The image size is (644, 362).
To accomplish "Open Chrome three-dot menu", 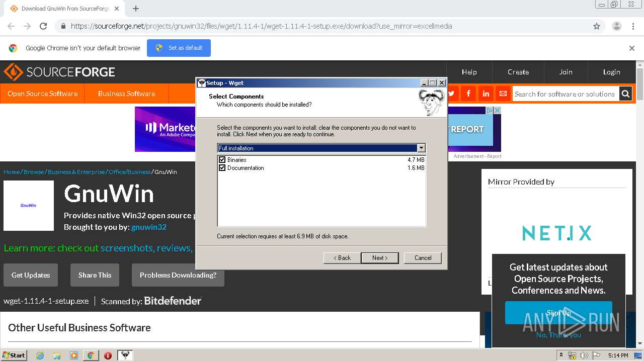I will coord(633,26).
